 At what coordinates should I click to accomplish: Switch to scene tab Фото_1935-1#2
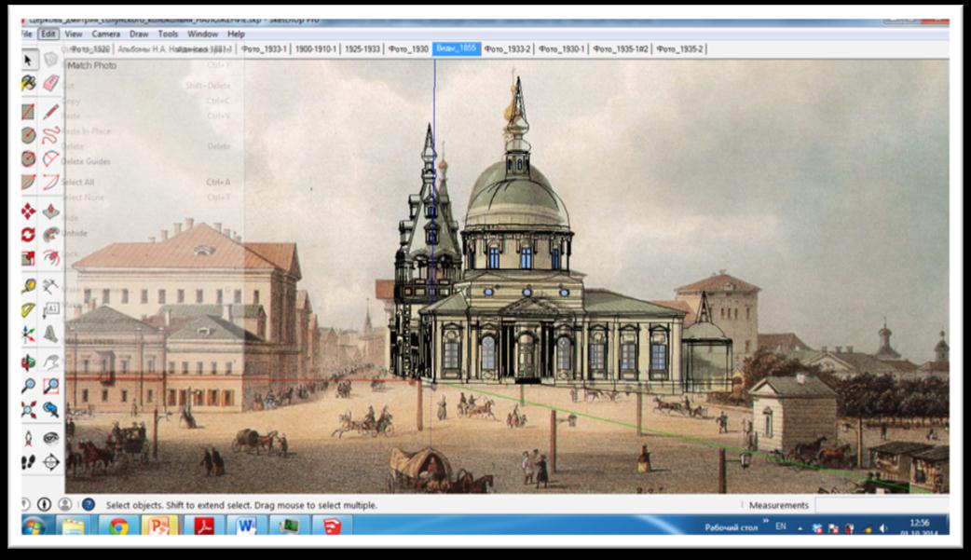pos(620,49)
